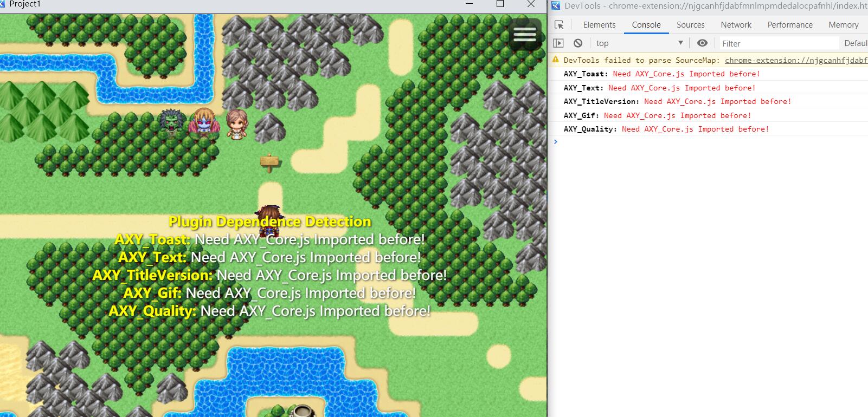
Task: Click the inspect element picker icon
Action: [560, 25]
